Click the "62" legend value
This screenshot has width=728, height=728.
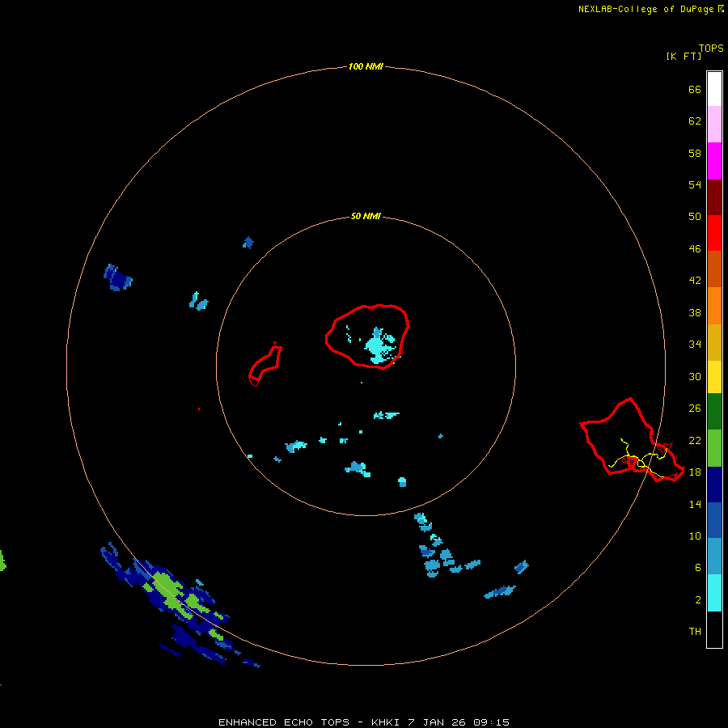pos(695,121)
